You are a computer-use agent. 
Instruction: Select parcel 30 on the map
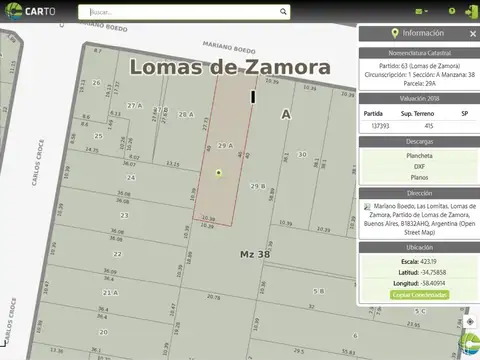pos(302,154)
